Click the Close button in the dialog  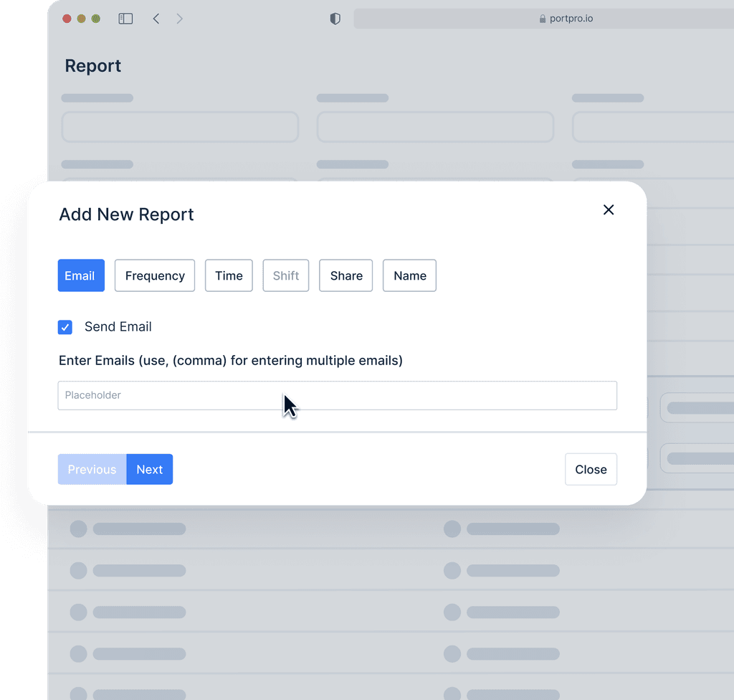(591, 469)
